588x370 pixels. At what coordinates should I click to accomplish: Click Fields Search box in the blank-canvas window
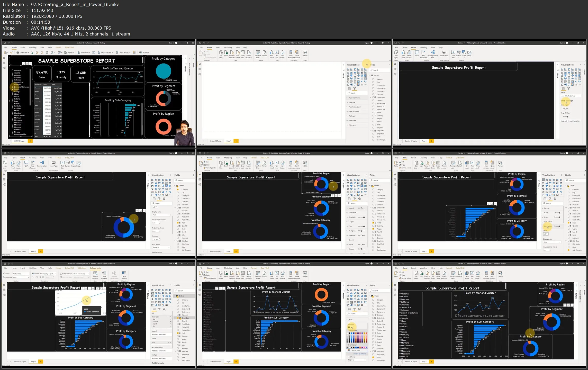[x=379, y=70]
